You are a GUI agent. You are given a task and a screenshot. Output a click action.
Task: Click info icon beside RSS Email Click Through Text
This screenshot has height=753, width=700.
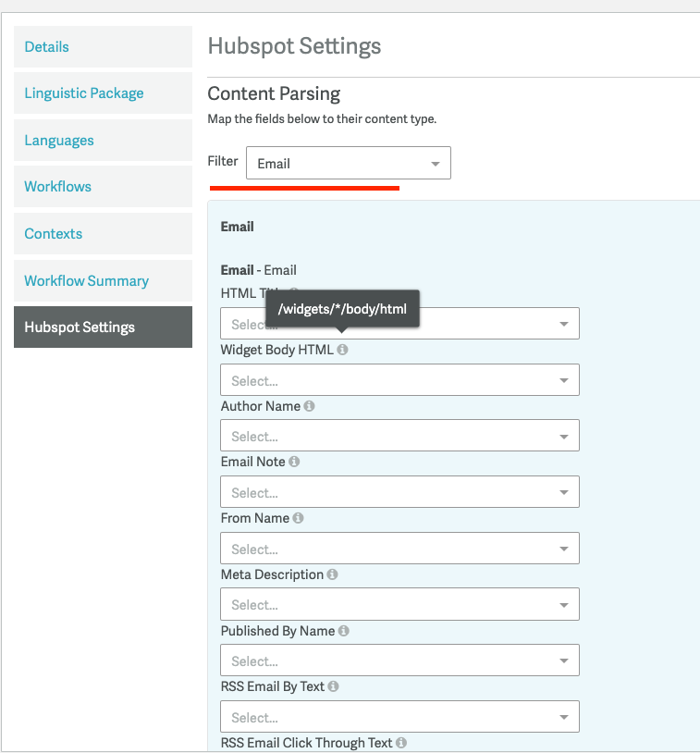tap(401, 743)
